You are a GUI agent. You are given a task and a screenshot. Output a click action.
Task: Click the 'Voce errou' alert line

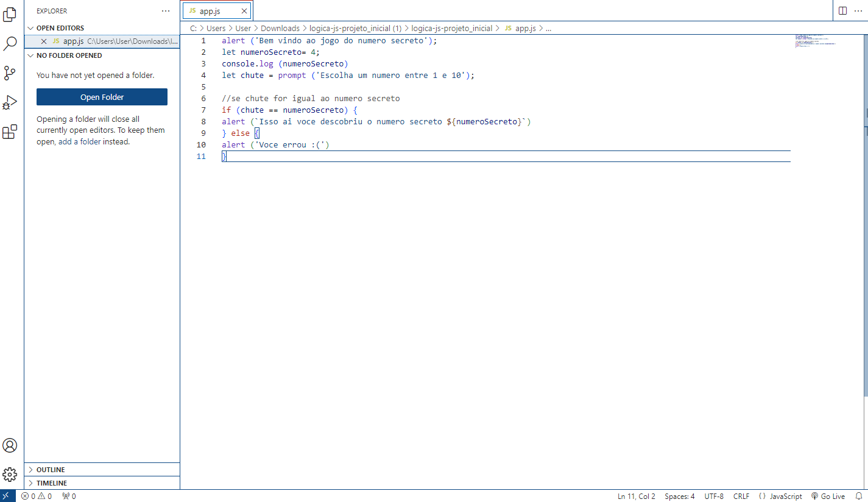click(x=275, y=145)
